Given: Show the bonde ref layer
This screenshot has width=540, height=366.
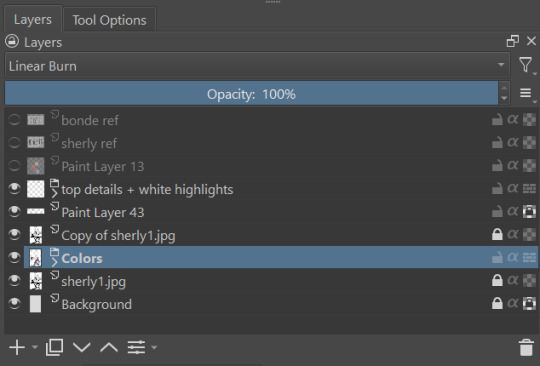Looking at the screenshot, I should [x=14, y=120].
